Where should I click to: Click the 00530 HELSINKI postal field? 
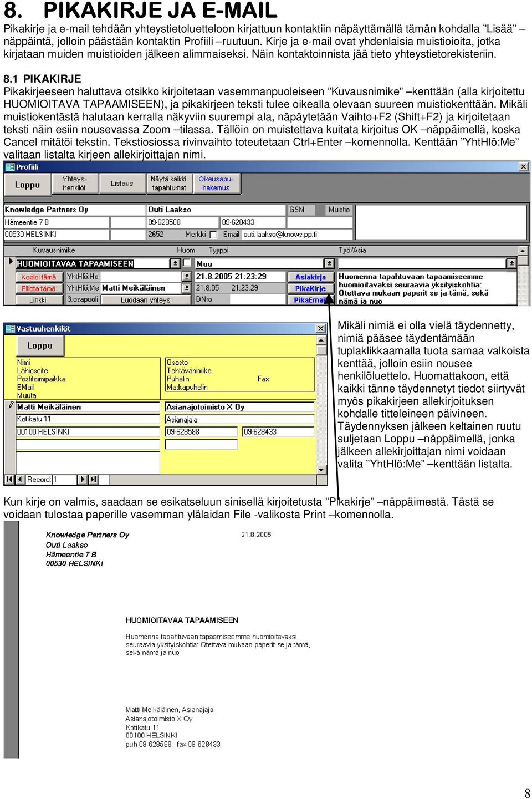click(x=56, y=234)
